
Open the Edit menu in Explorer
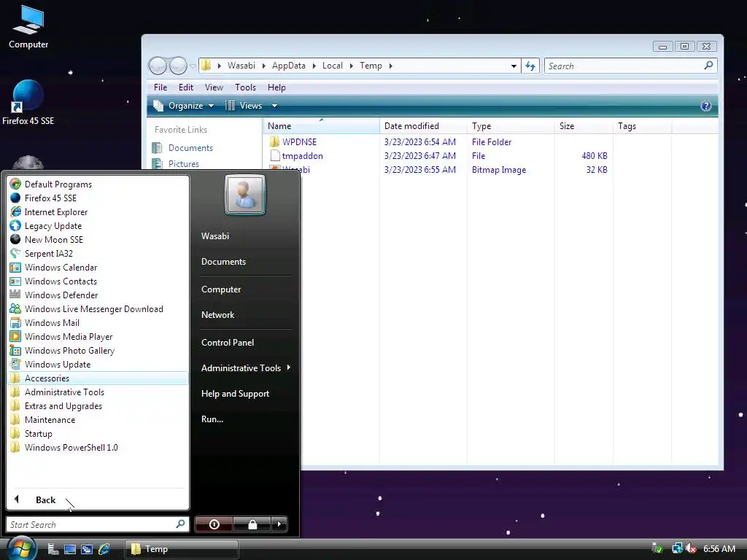[186, 87]
